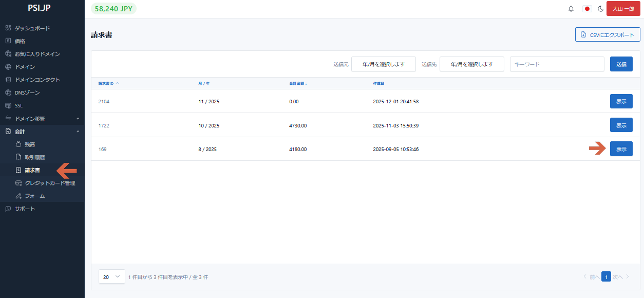Screen dimensions: 644x298
Task: Open the 送信先 month/year picker
Action: 471,64
